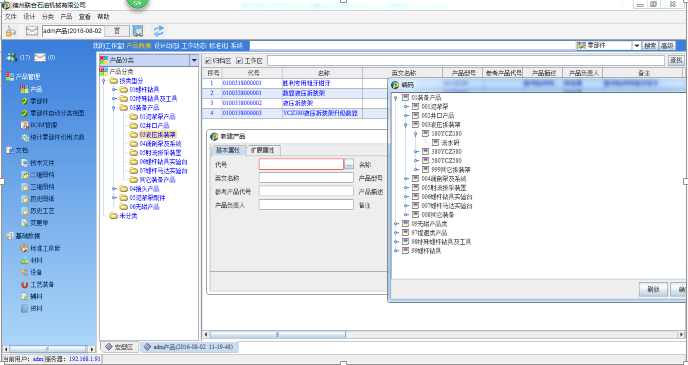Click 刷新 button in 编码 window

[x=653, y=290]
